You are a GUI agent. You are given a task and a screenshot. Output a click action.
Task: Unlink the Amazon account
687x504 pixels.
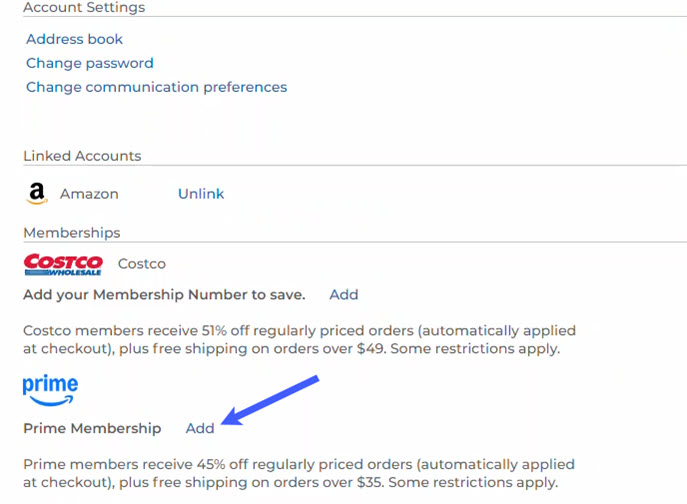201,194
